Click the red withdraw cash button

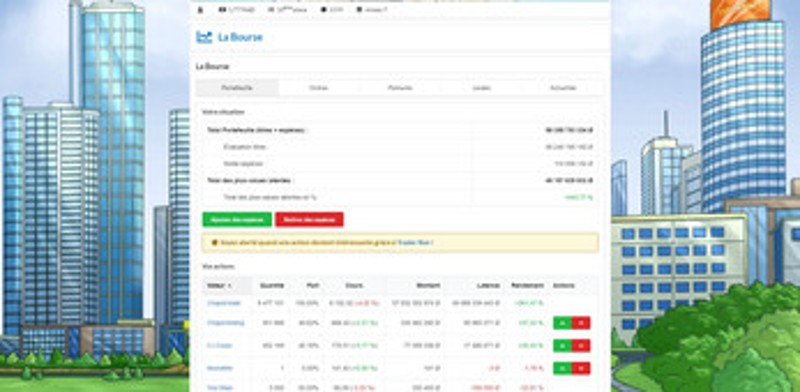[309, 219]
